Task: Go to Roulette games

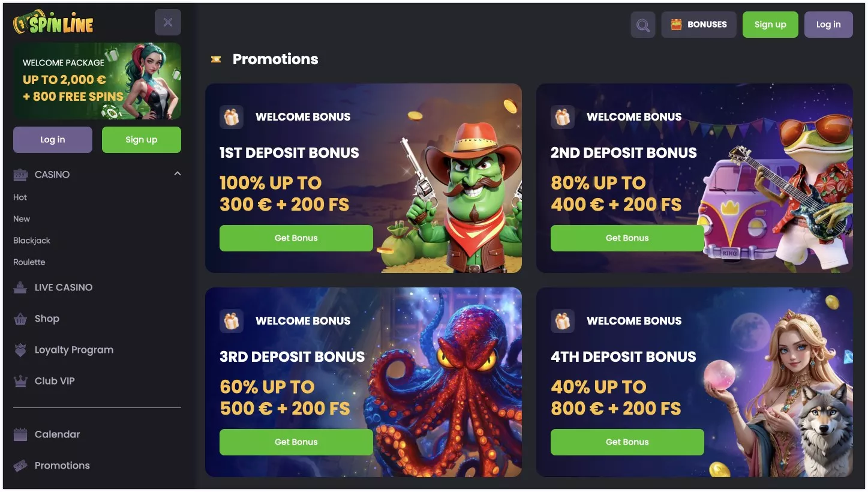Action: point(29,262)
